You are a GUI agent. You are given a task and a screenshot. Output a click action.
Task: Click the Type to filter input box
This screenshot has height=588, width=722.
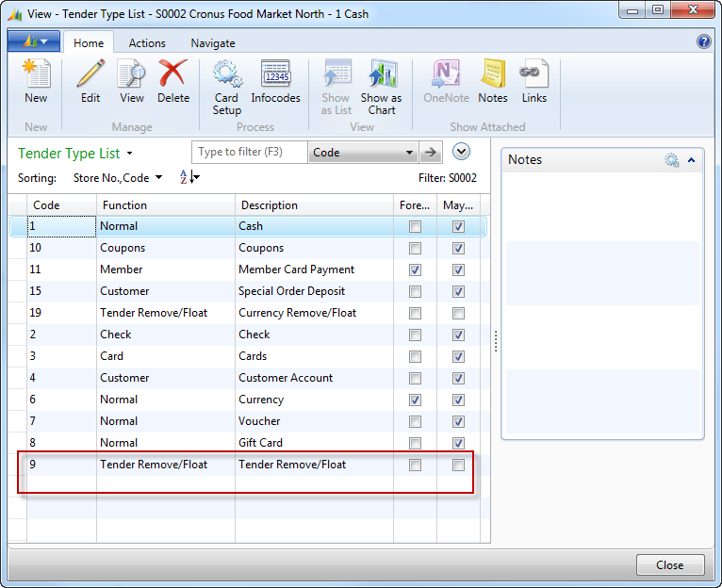250,153
